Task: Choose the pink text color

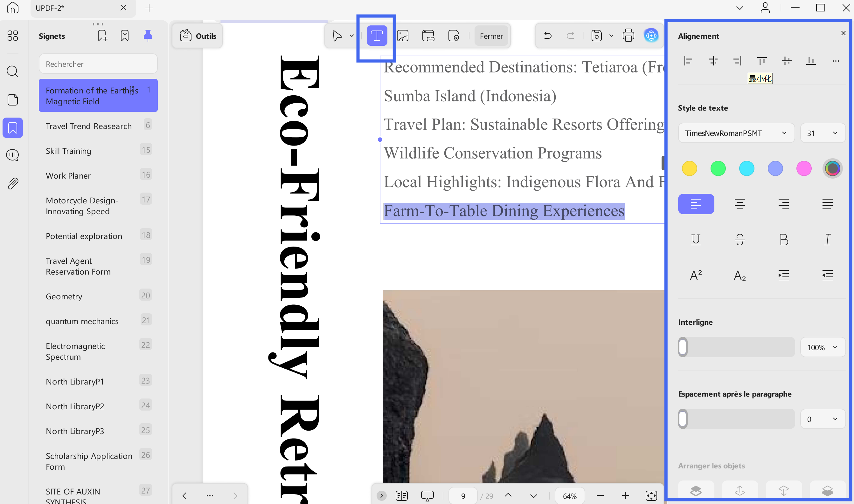Action: (x=804, y=168)
